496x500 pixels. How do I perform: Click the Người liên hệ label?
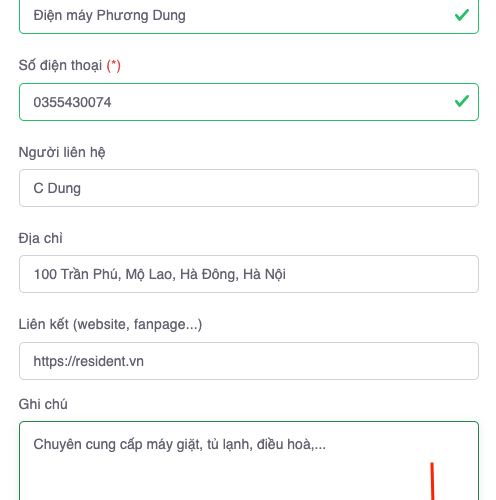(x=62, y=152)
